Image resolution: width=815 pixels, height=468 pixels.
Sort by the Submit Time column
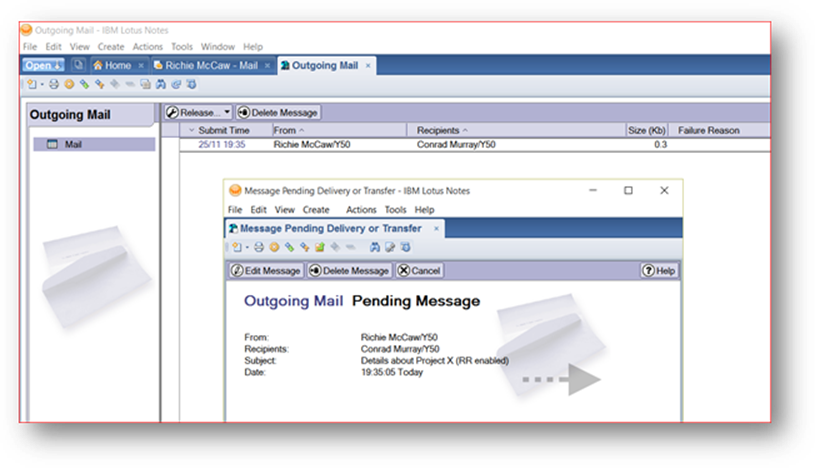coord(224,131)
